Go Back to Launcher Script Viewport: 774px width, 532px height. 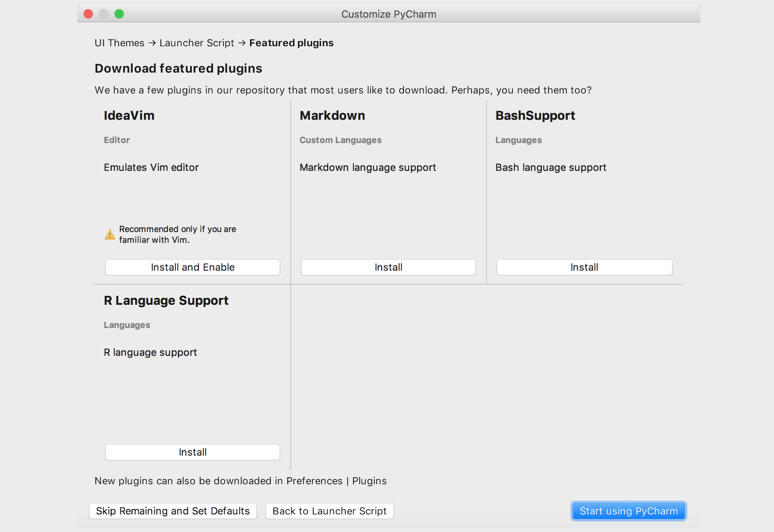pyautogui.click(x=329, y=511)
